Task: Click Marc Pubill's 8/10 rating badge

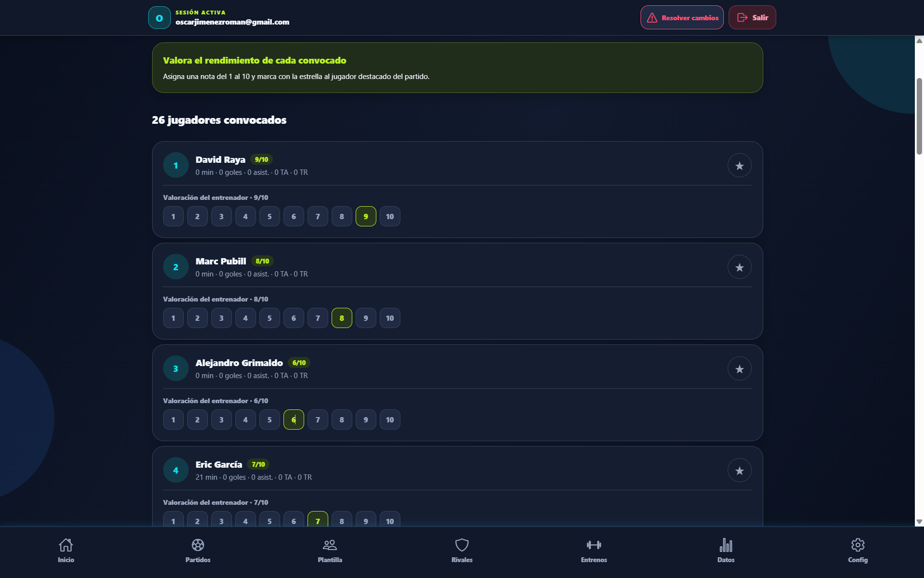Action: point(262,261)
